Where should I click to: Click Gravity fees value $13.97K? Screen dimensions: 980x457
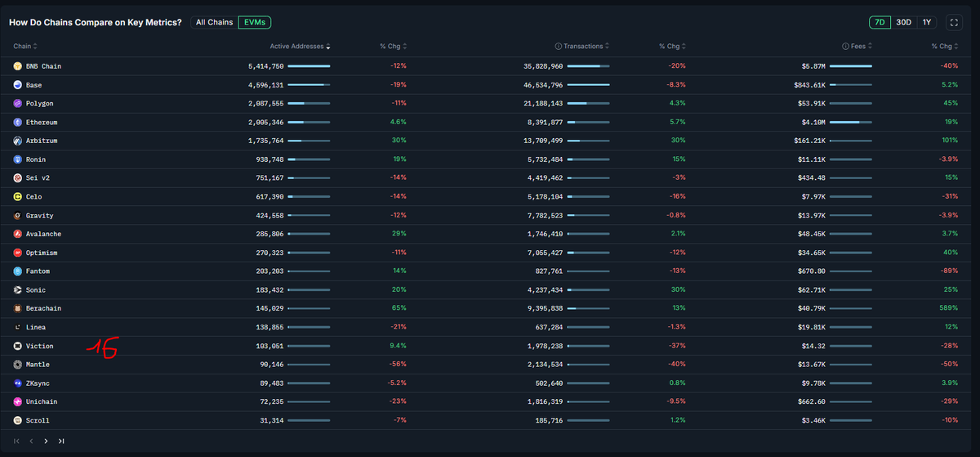coord(811,216)
